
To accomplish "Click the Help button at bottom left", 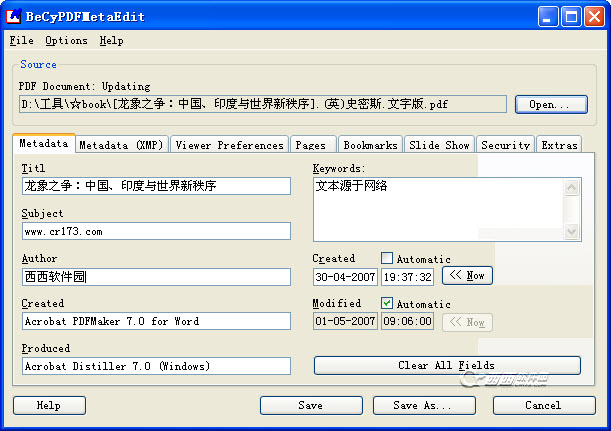I will 49,405.
